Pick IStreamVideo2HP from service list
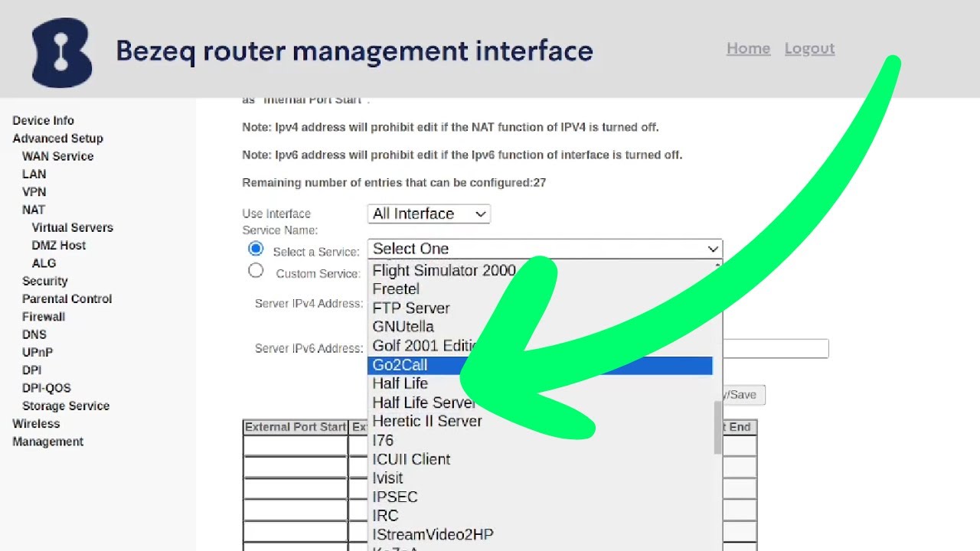This screenshot has height=551, width=980. [541, 534]
